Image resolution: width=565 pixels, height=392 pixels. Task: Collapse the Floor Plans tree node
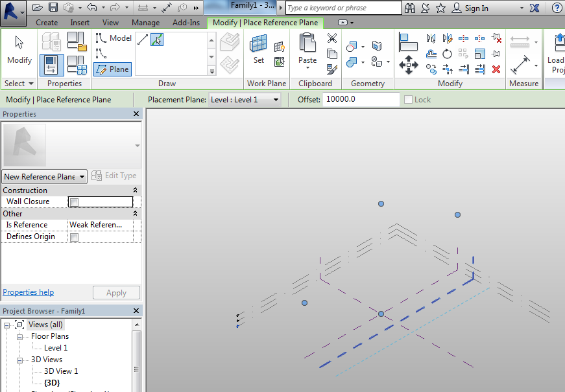(x=19, y=336)
